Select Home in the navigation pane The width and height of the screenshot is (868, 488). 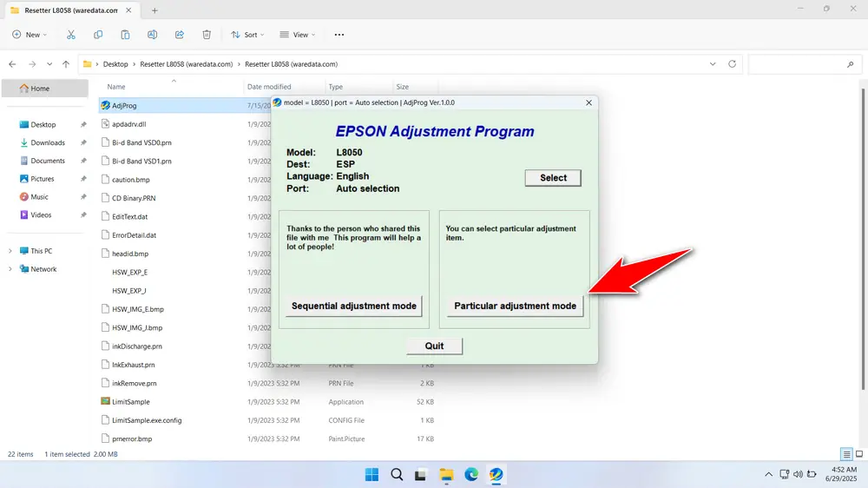pos(45,88)
